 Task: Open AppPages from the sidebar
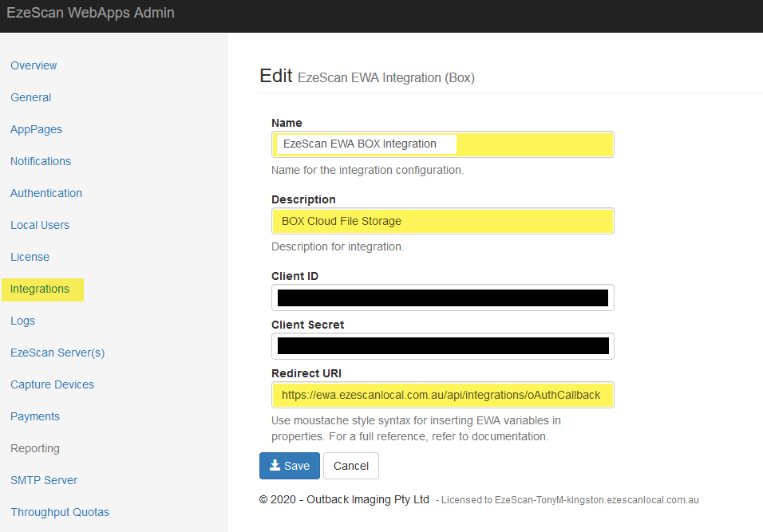(36, 129)
